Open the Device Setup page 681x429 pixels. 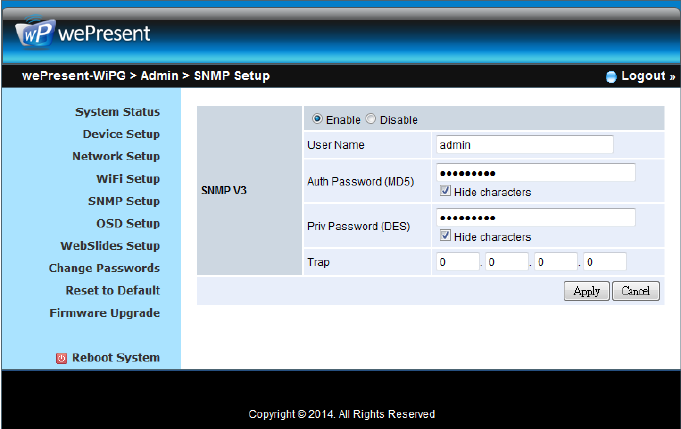[121, 134]
